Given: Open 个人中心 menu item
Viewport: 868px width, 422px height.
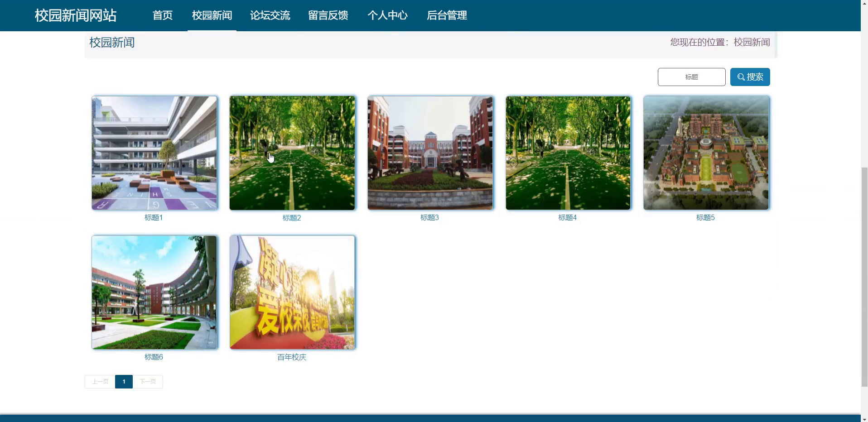Looking at the screenshot, I should (x=387, y=15).
